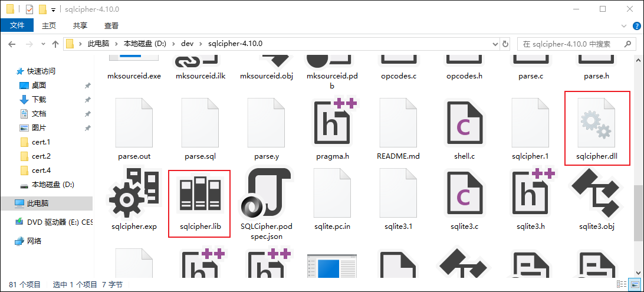
Task: Expand the ribbon with the chevron
Action: point(625,26)
